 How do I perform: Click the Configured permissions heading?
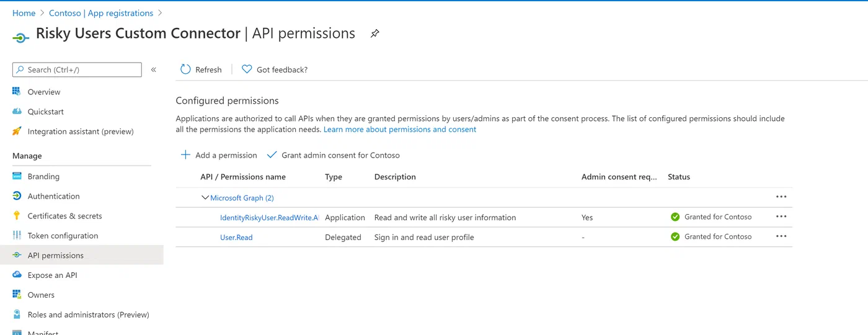tap(228, 100)
